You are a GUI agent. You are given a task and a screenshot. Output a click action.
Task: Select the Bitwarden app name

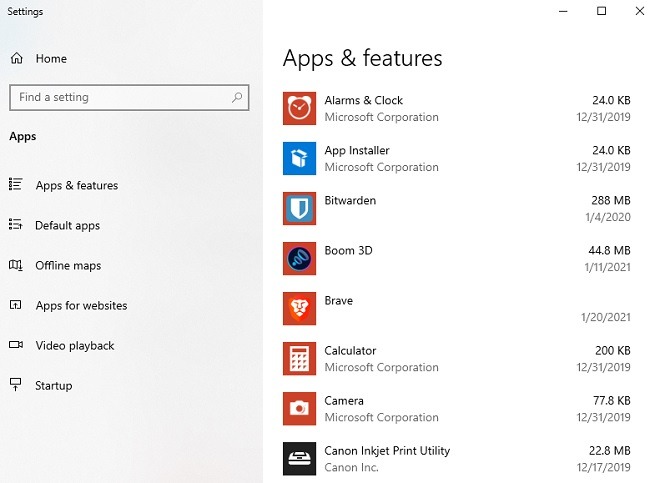[350, 200]
